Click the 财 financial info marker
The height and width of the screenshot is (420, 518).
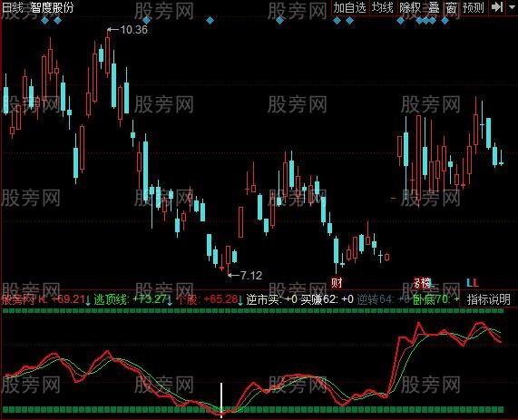pyautogui.click(x=337, y=282)
